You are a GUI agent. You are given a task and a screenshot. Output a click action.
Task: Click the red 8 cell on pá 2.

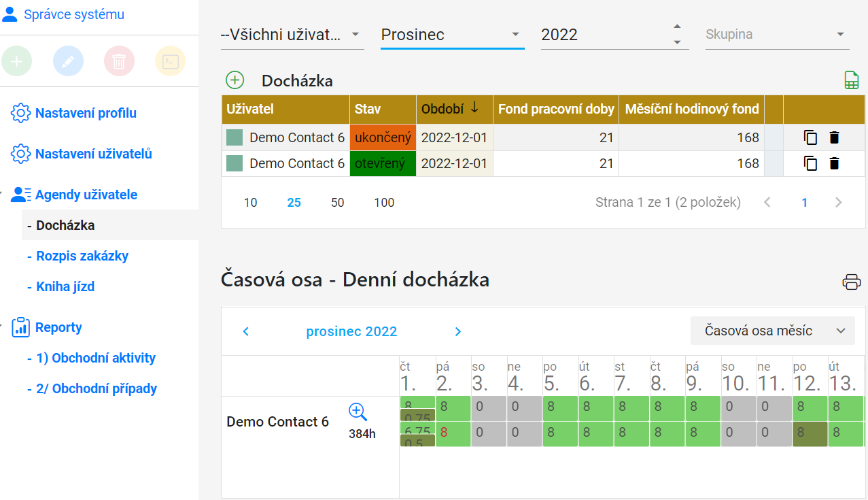[453, 434]
